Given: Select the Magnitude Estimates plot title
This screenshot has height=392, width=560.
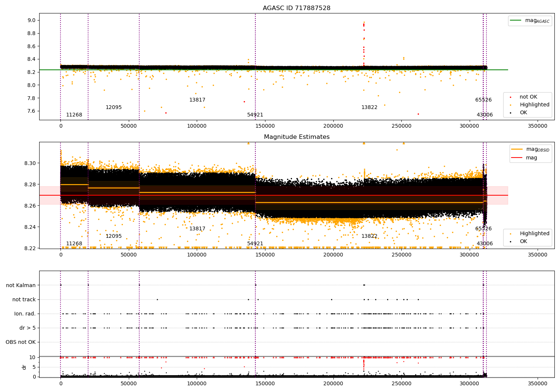Looking at the screenshot, I should (x=296, y=137).
